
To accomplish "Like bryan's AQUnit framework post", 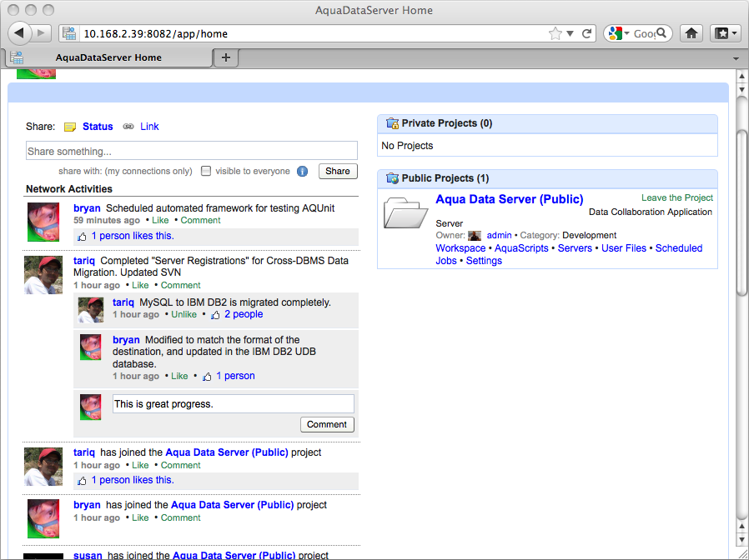I will pos(160,220).
